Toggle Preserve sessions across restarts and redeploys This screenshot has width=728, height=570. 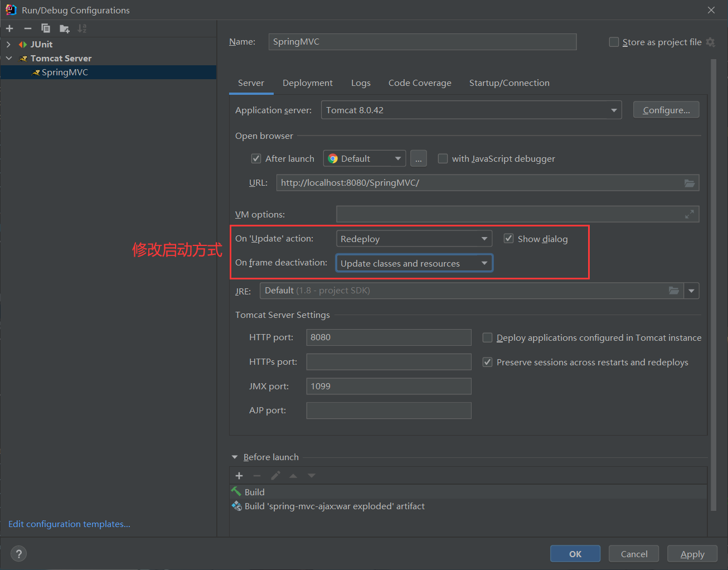point(487,362)
